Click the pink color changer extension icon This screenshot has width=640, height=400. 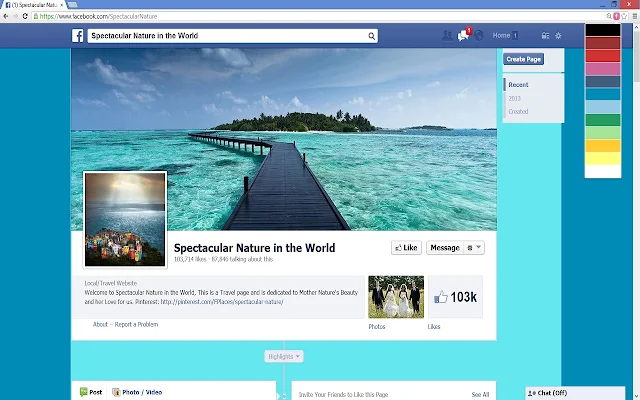[616, 16]
